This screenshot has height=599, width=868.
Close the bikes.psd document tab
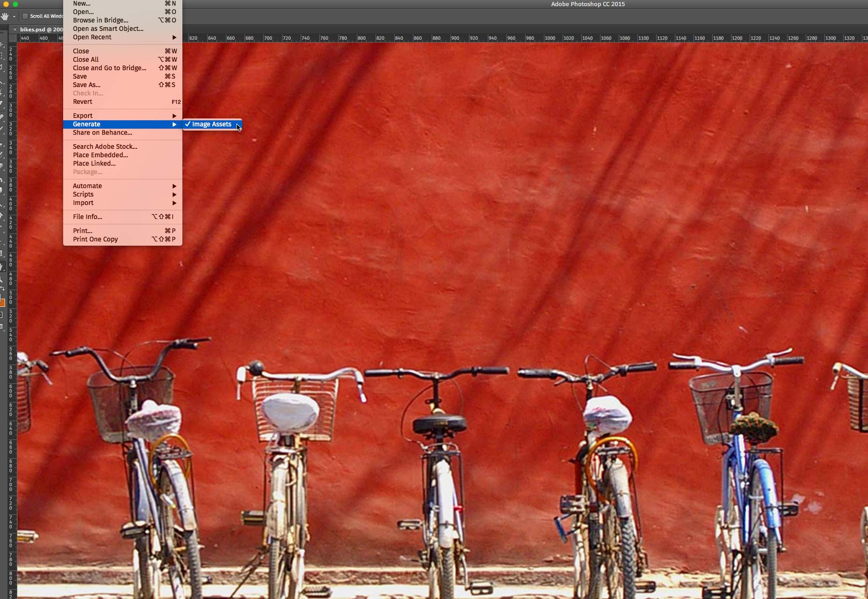tap(15, 29)
